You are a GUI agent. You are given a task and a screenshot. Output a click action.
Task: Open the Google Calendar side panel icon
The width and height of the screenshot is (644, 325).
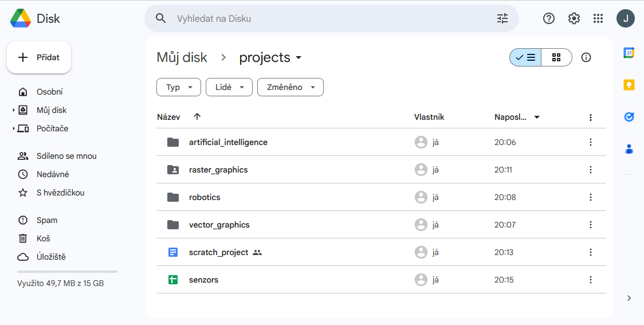(629, 53)
